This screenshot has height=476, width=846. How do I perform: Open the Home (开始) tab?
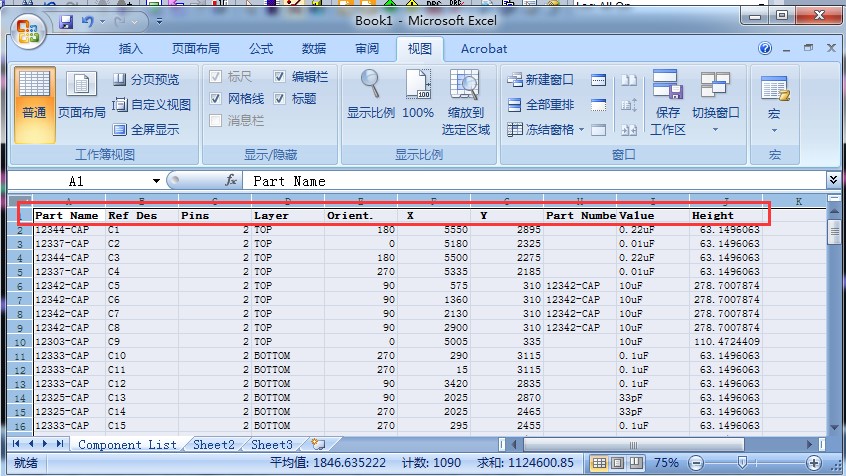[78, 49]
